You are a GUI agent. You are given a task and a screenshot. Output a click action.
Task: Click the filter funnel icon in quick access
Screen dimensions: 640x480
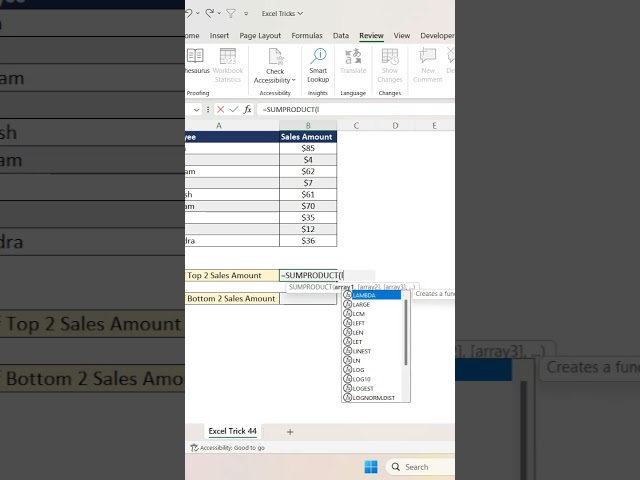pyautogui.click(x=231, y=13)
